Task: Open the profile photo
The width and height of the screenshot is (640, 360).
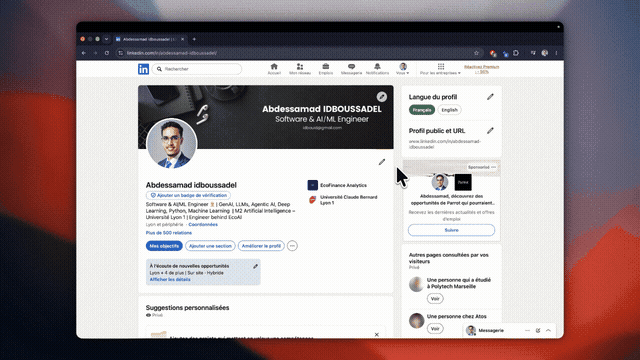Action: 171,144
